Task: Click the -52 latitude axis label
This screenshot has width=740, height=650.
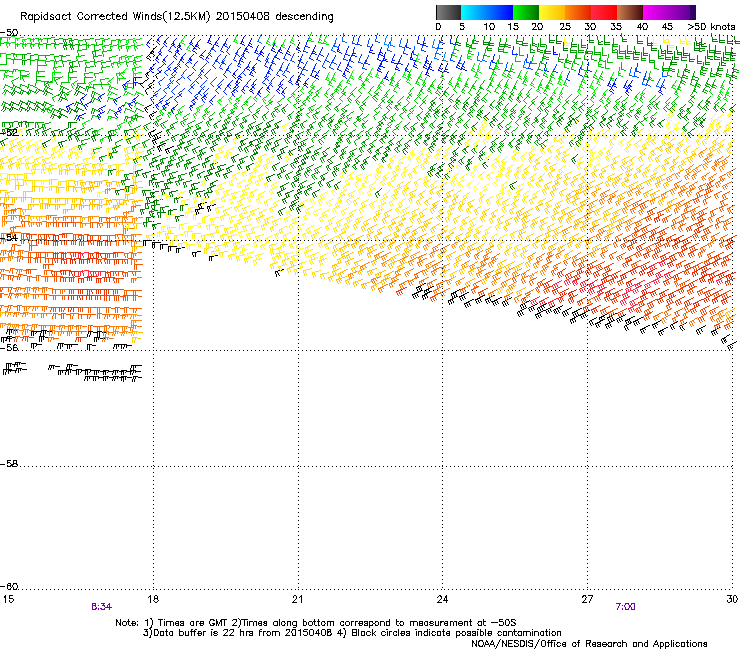Action: pyautogui.click(x=9, y=133)
